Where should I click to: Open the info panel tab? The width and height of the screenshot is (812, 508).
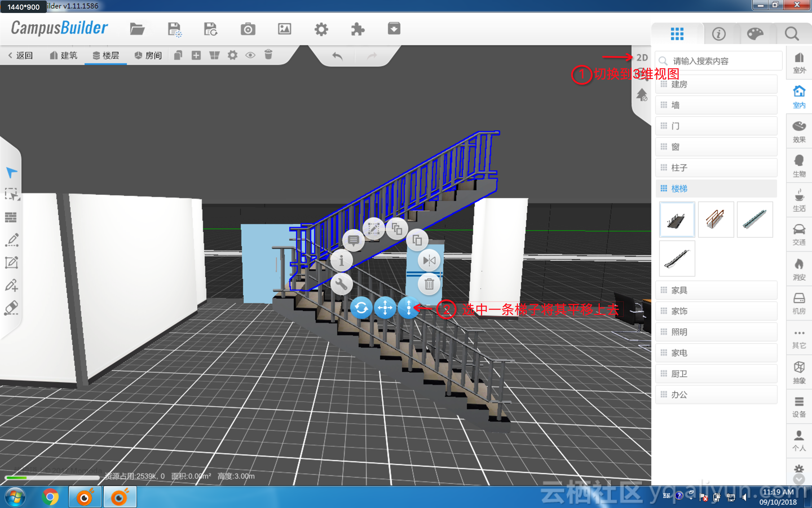click(x=719, y=34)
